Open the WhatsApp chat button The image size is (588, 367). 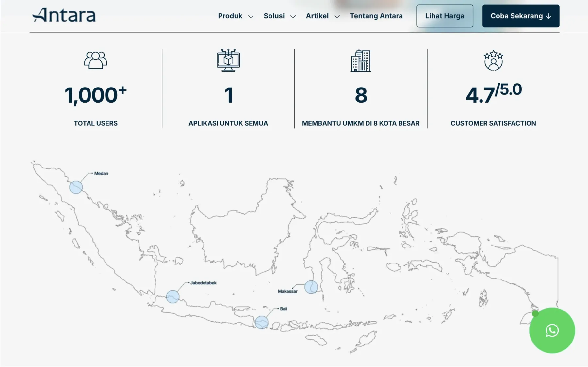pos(552,330)
